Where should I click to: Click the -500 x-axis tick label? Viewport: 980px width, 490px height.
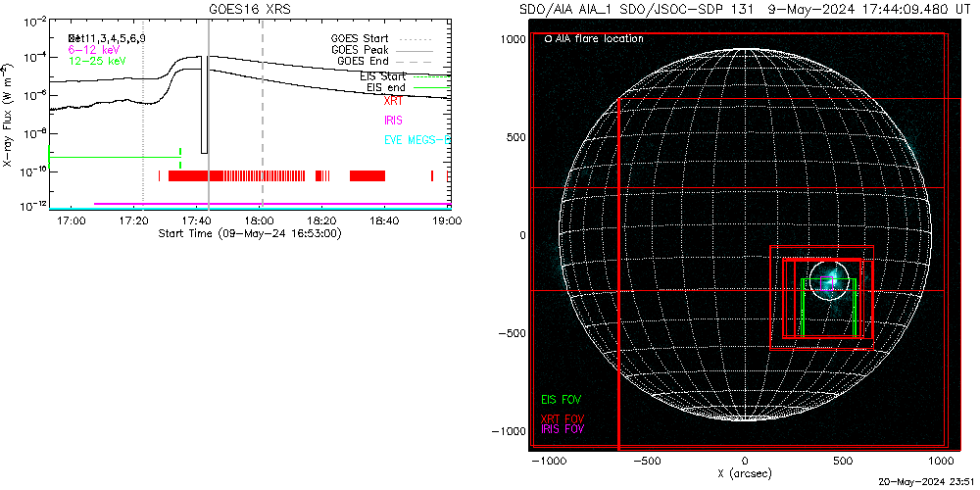pos(646,462)
